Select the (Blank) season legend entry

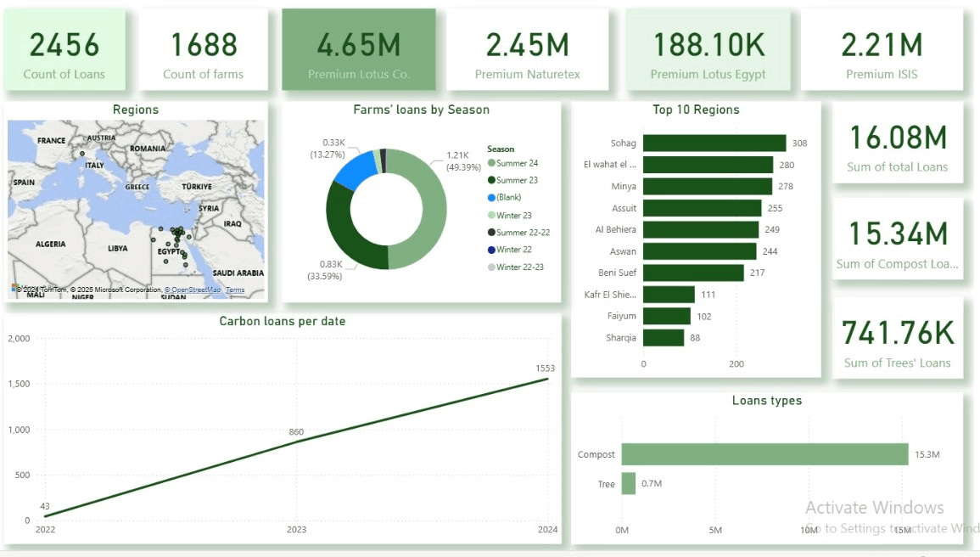pyautogui.click(x=509, y=198)
